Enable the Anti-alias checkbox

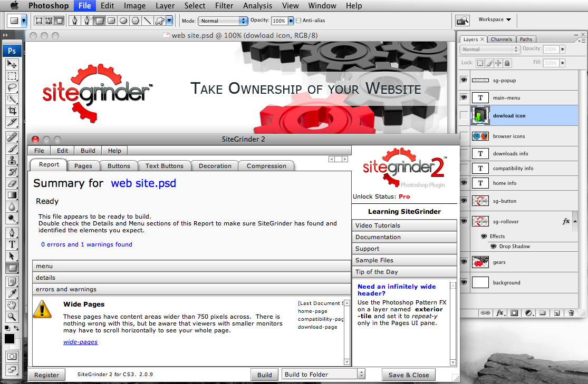(298, 21)
